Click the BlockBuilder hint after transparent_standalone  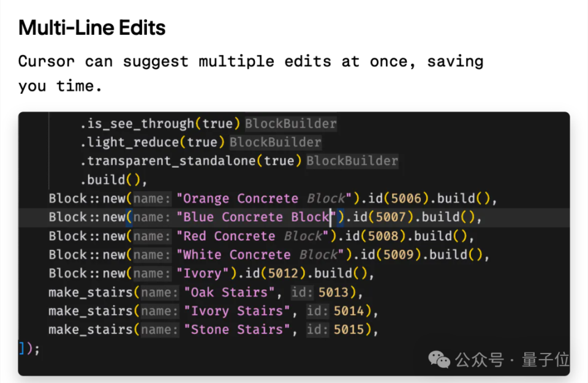point(352,161)
